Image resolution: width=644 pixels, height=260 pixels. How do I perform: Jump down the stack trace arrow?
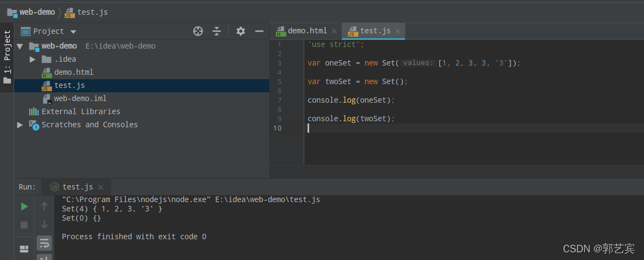pyautogui.click(x=44, y=224)
